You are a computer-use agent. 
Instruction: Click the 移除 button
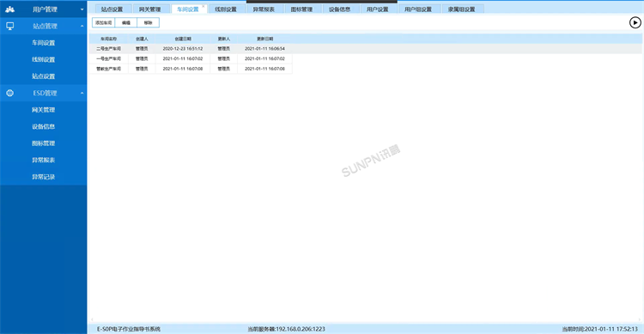[x=149, y=22]
